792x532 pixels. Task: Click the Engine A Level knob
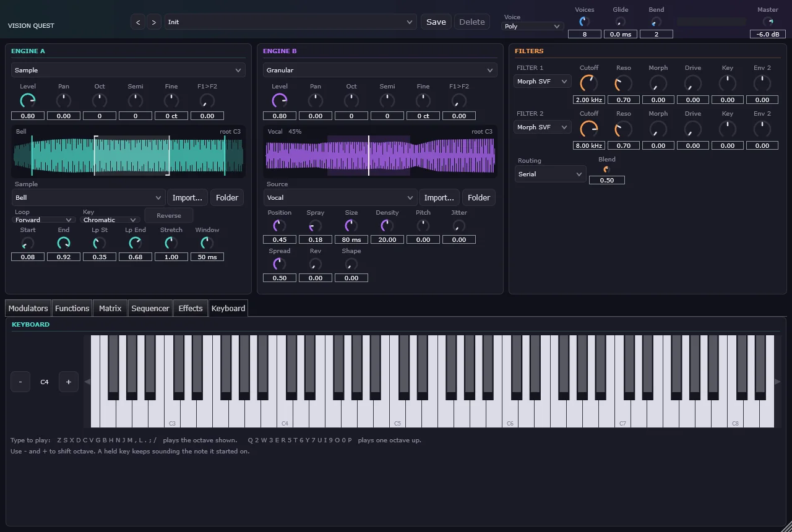click(x=28, y=100)
